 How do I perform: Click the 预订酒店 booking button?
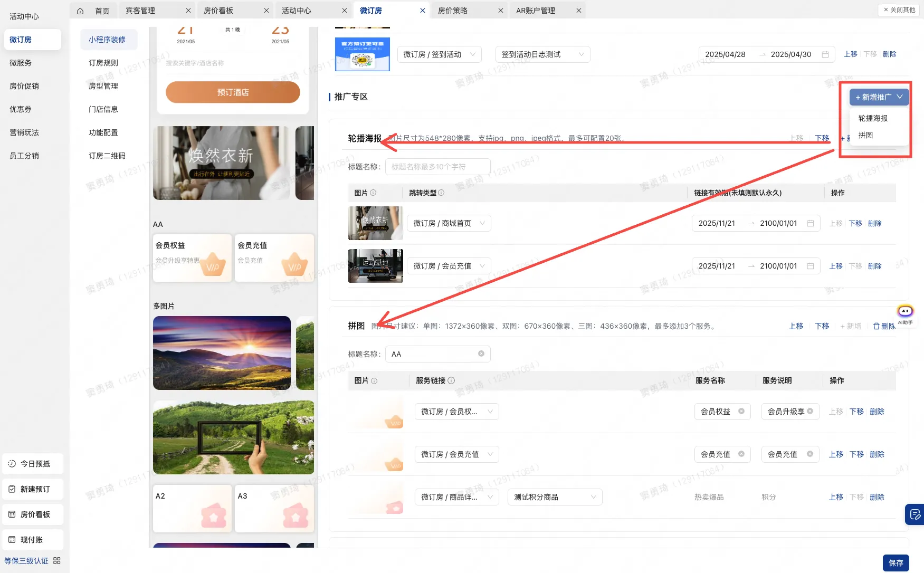tap(233, 92)
